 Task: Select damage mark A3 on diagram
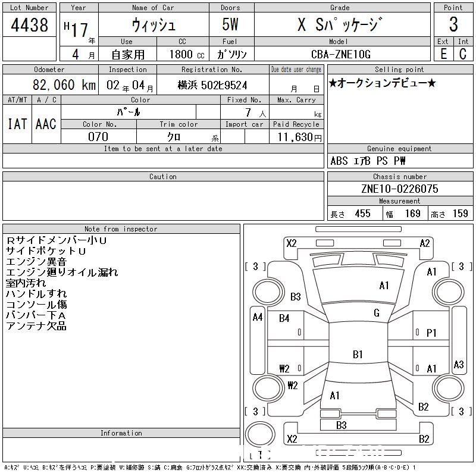coord(459,364)
